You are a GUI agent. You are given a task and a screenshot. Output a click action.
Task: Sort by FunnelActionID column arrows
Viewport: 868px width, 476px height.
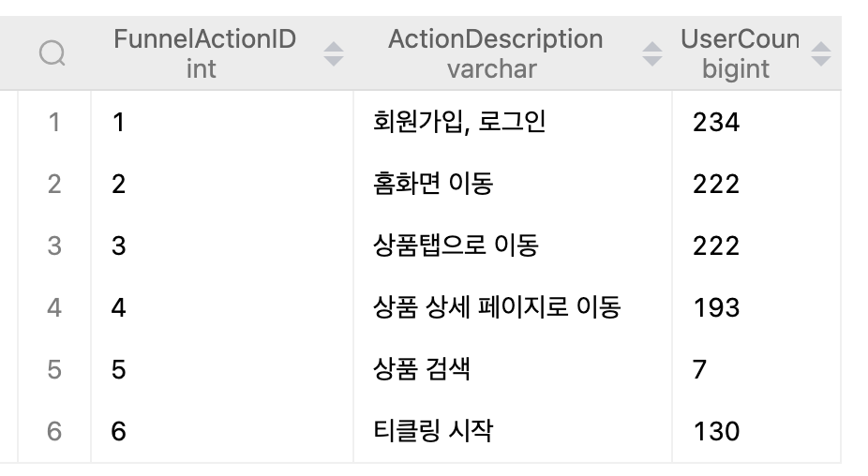click(x=334, y=53)
